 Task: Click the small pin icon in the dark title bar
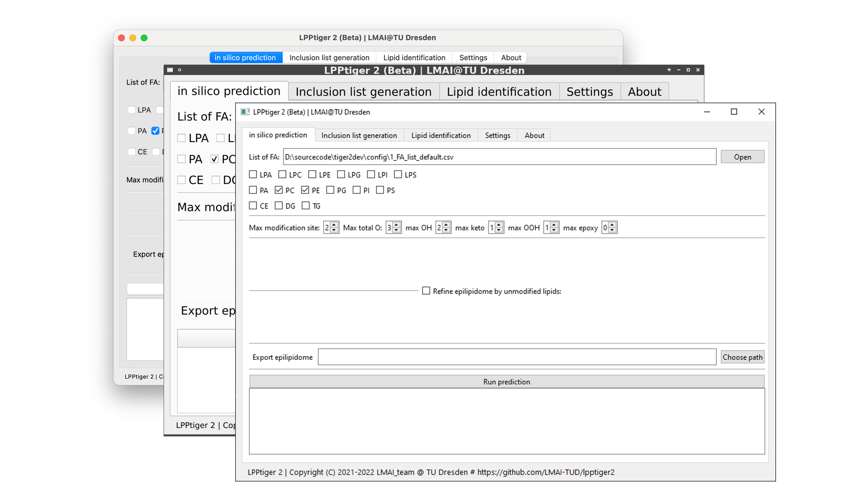[180, 70]
